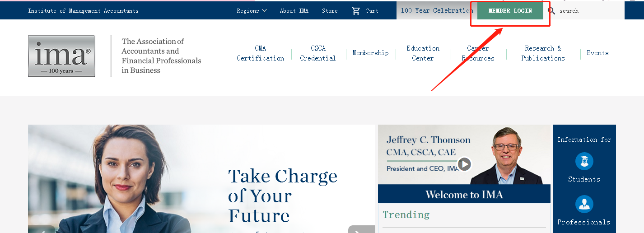644x233 pixels.
Task: Open the Research & Publications menu
Action: 543,53
